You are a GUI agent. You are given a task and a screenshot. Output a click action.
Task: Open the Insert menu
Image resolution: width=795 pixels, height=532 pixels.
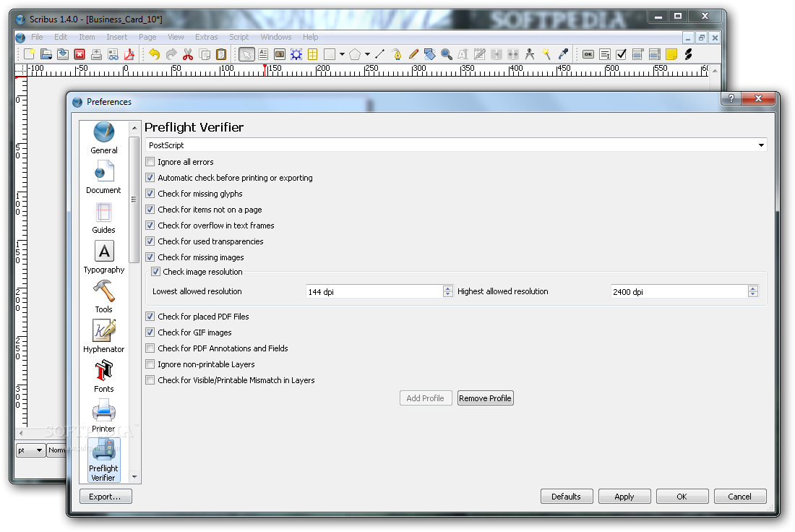click(x=116, y=37)
